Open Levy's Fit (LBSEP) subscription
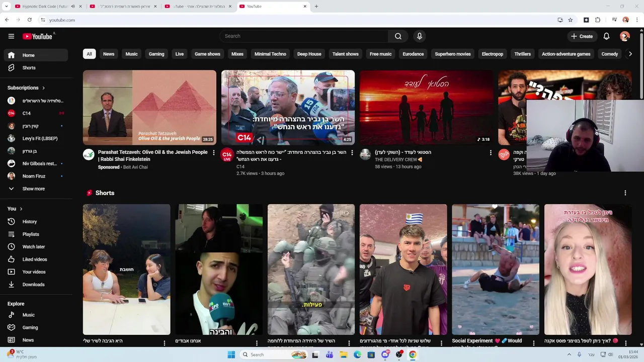 [x=35, y=139]
